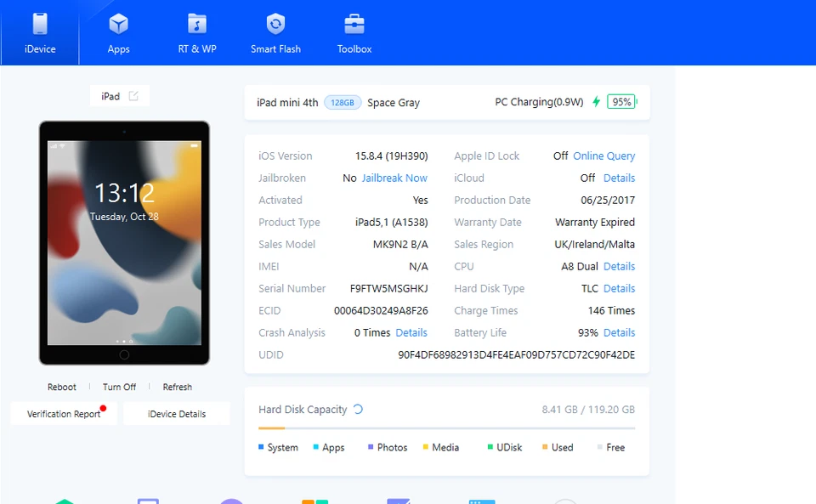Click the System legend color swatch
The image size is (816, 504).
261,447
